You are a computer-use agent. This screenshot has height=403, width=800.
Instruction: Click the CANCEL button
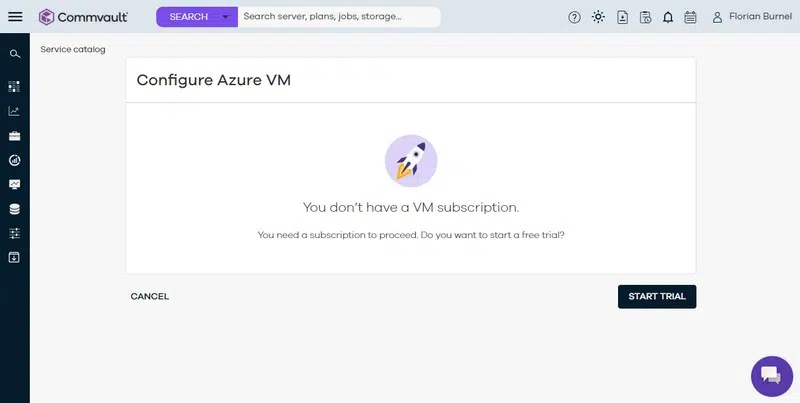tap(150, 297)
